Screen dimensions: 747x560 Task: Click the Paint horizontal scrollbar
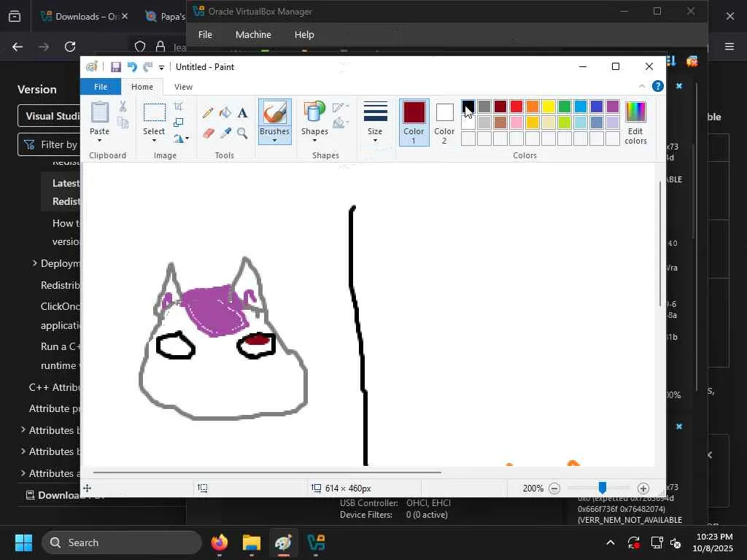267,472
